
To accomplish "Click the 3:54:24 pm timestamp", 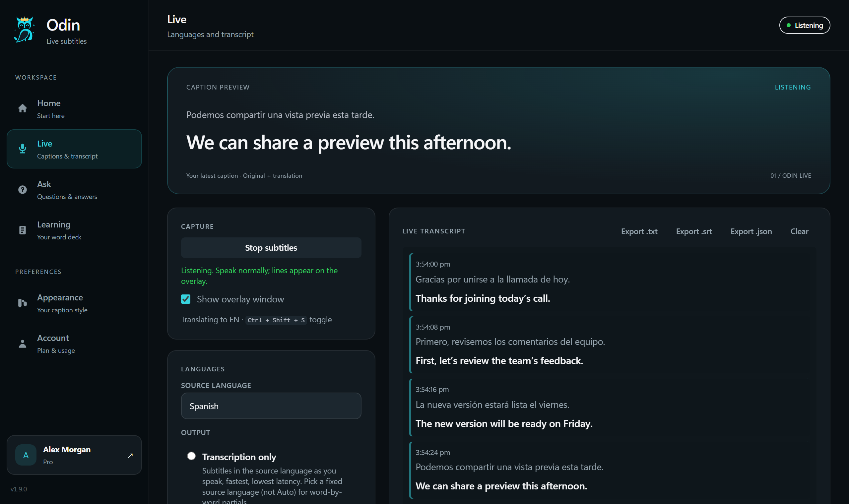I will [433, 452].
